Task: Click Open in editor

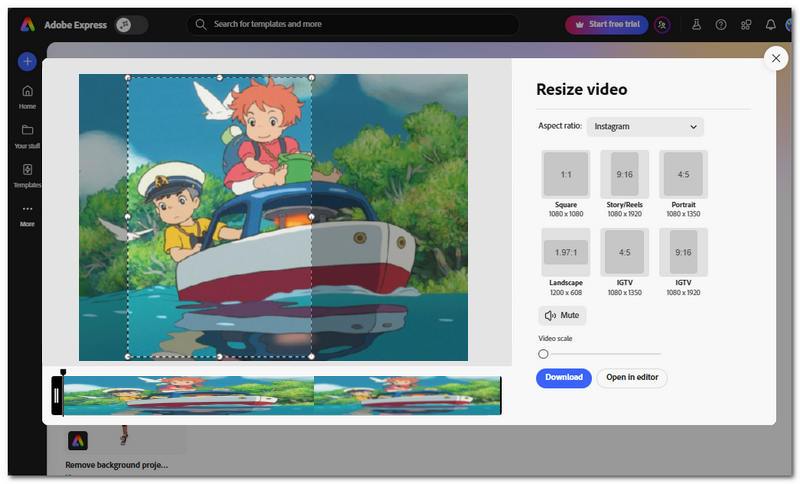Action: (632, 378)
